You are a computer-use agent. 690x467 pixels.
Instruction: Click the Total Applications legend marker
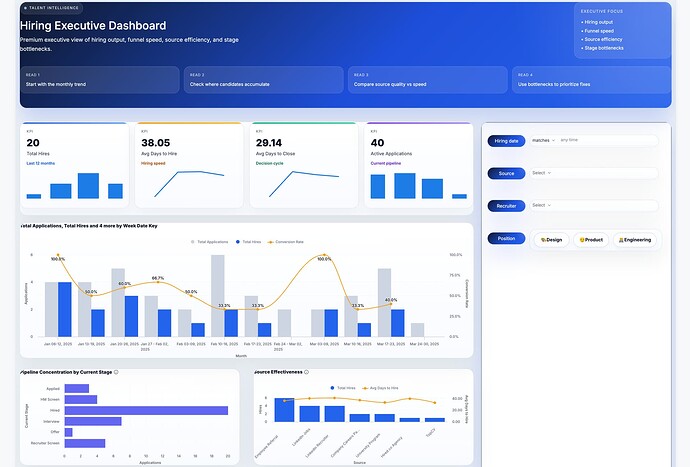(x=192, y=242)
